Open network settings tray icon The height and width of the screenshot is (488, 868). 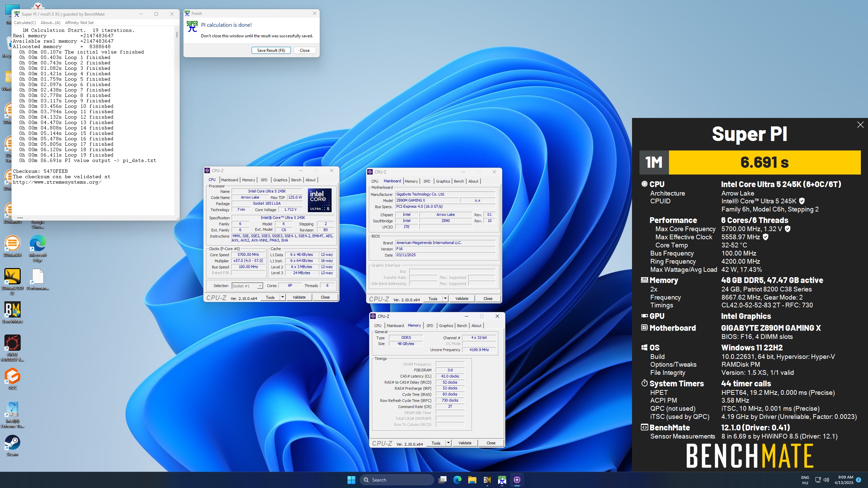click(818, 480)
